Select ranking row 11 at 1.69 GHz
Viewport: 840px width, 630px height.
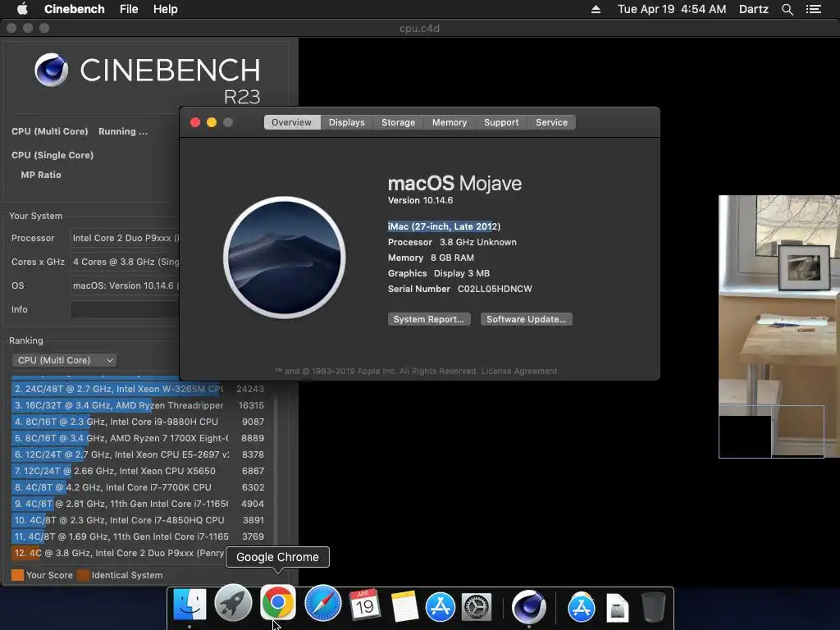point(139,536)
